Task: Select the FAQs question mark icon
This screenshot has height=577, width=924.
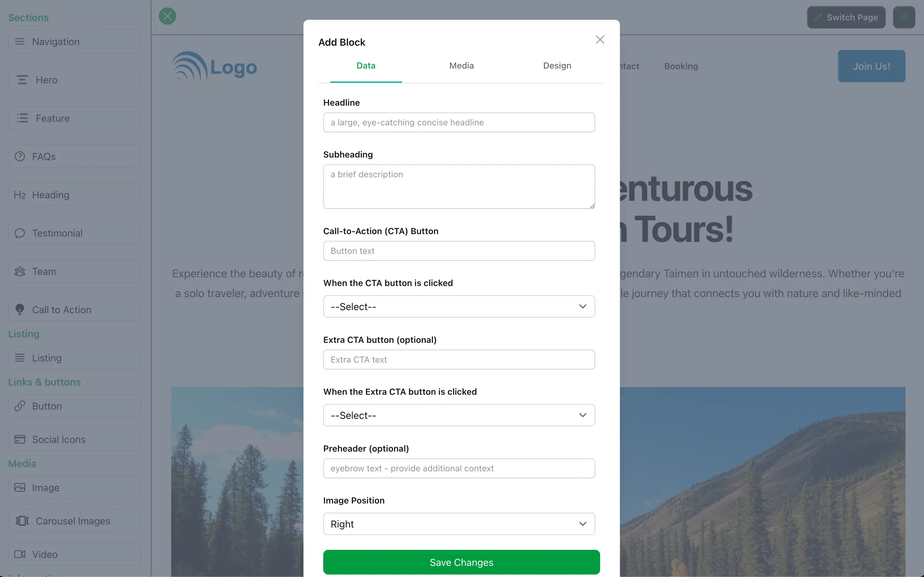Action: point(20,157)
